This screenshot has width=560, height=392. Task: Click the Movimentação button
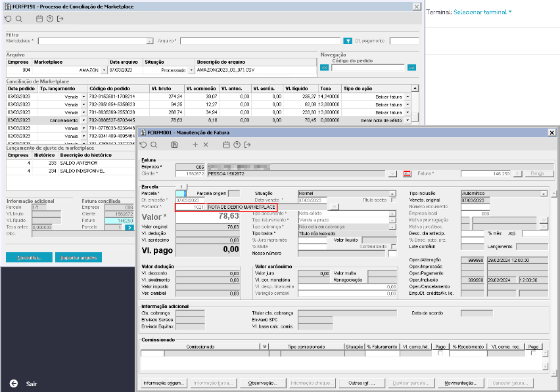pos(461,383)
